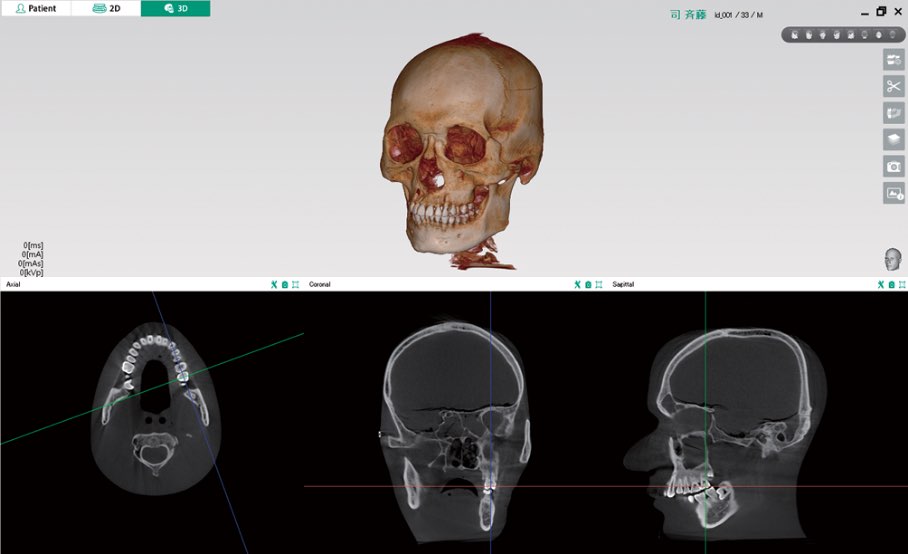This screenshot has width=908, height=554.
Task: Open the 2D view tab
Action: click(x=105, y=8)
